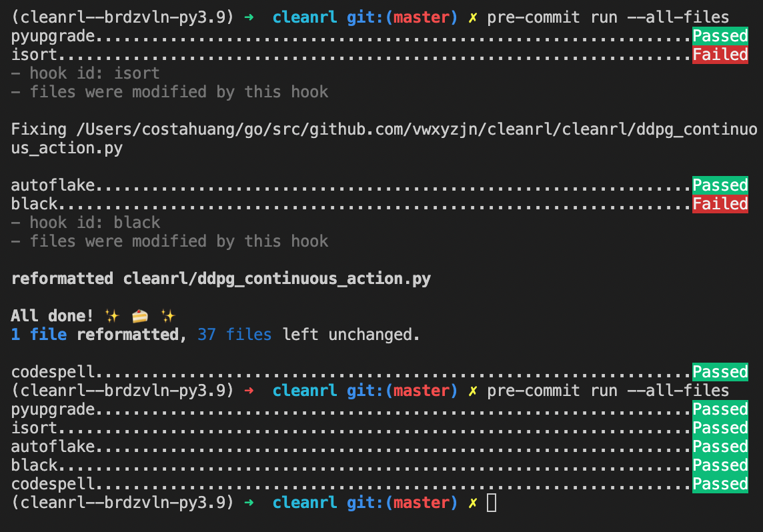Click the green prompt arrow on the last line
Screen dimensions: 763x532
pos(249,503)
